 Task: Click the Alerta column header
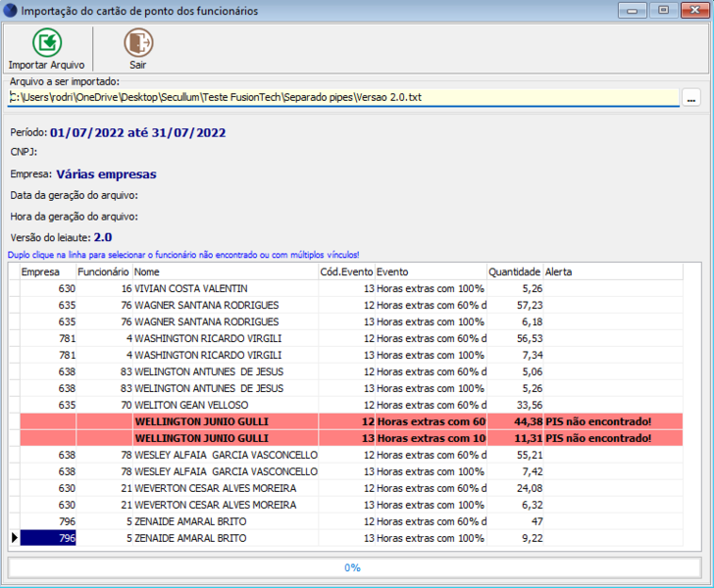[613, 271]
